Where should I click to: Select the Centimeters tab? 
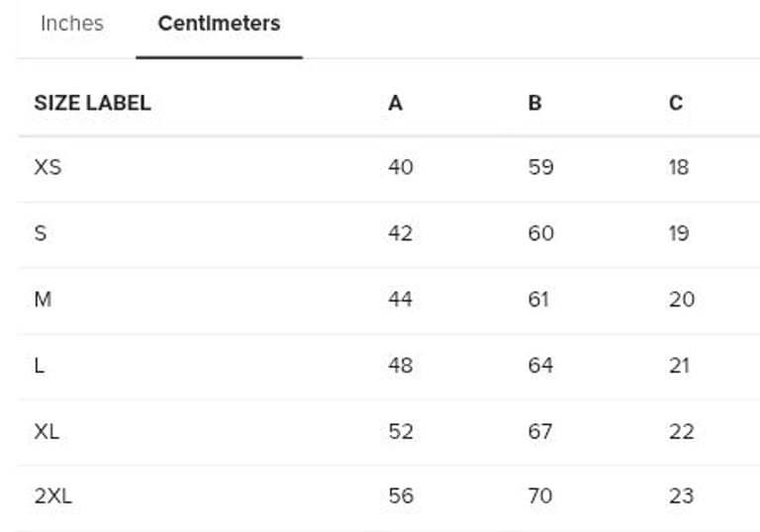pyautogui.click(x=219, y=24)
